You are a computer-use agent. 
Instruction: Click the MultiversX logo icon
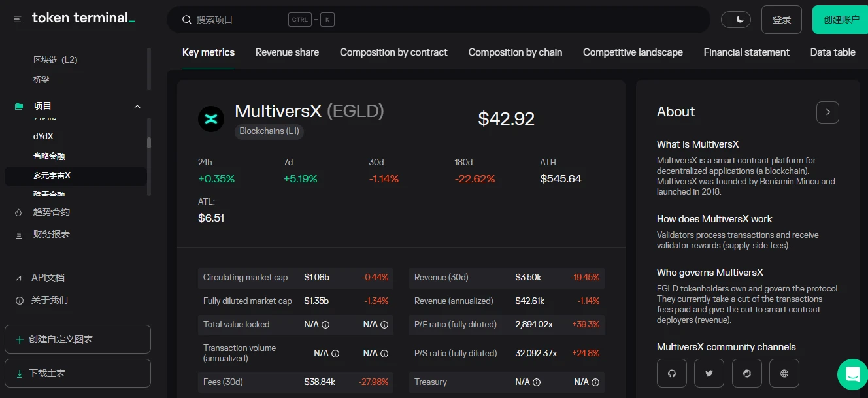point(211,119)
